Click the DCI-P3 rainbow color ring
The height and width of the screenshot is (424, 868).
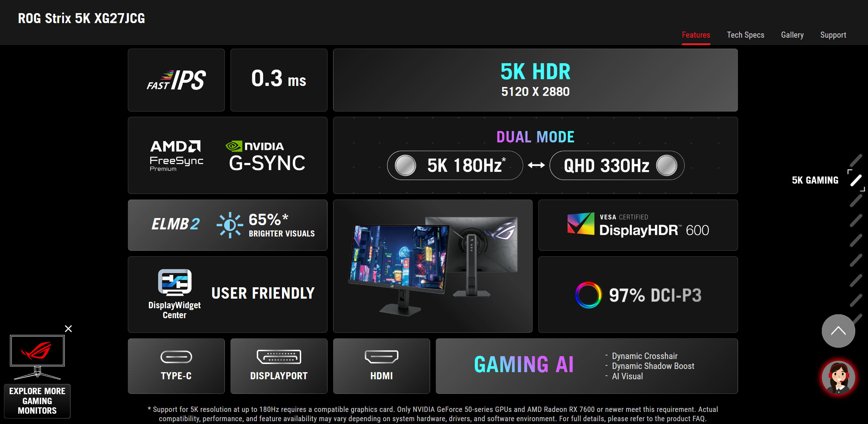click(x=588, y=295)
